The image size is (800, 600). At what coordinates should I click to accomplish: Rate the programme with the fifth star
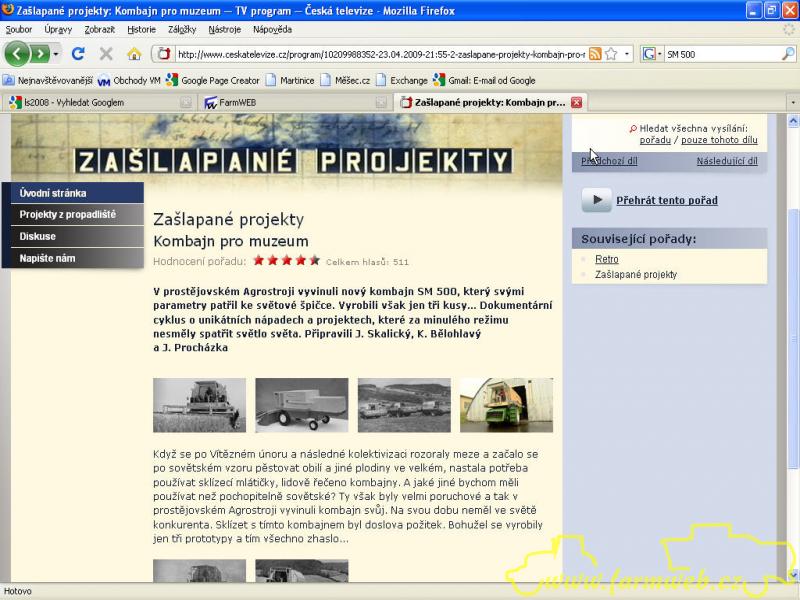coord(315,261)
